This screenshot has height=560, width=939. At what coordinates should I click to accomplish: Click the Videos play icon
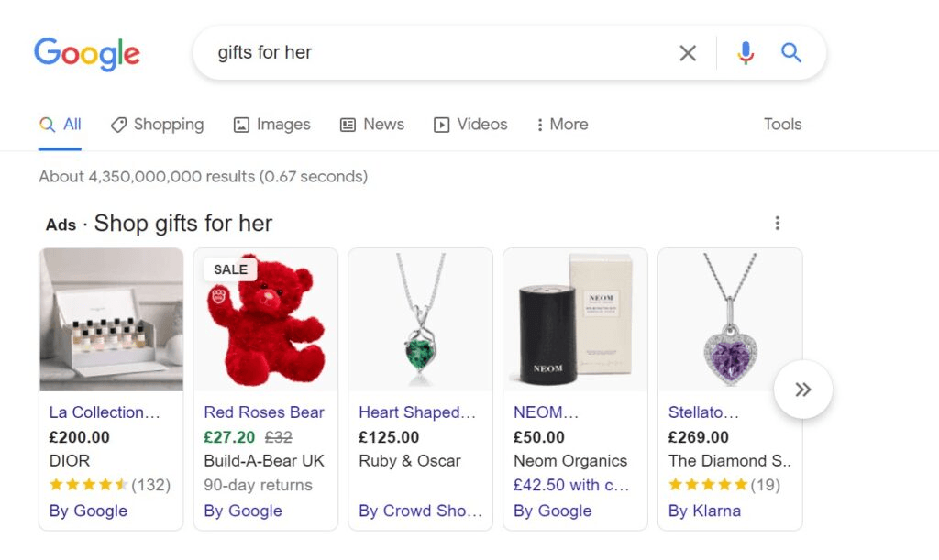pyautogui.click(x=441, y=124)
